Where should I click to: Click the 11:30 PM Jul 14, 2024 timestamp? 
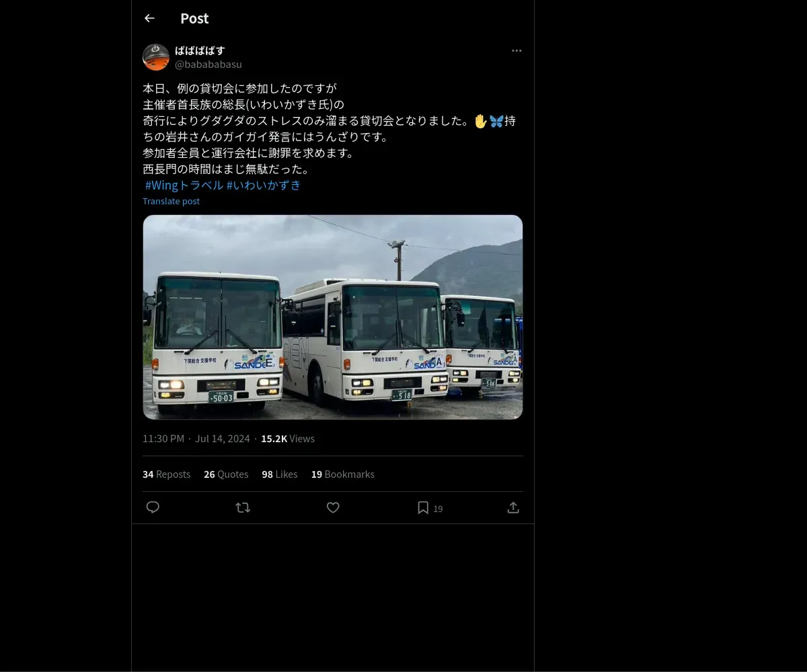pos(196,439)
